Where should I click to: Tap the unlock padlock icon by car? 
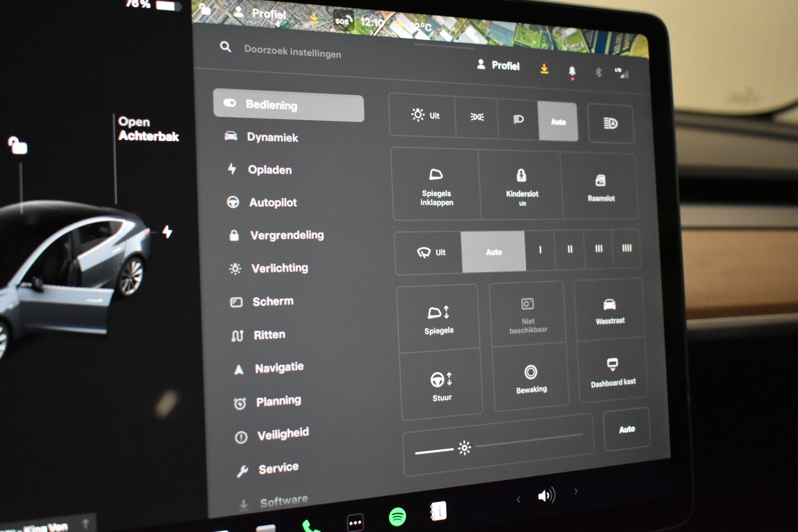18,146
